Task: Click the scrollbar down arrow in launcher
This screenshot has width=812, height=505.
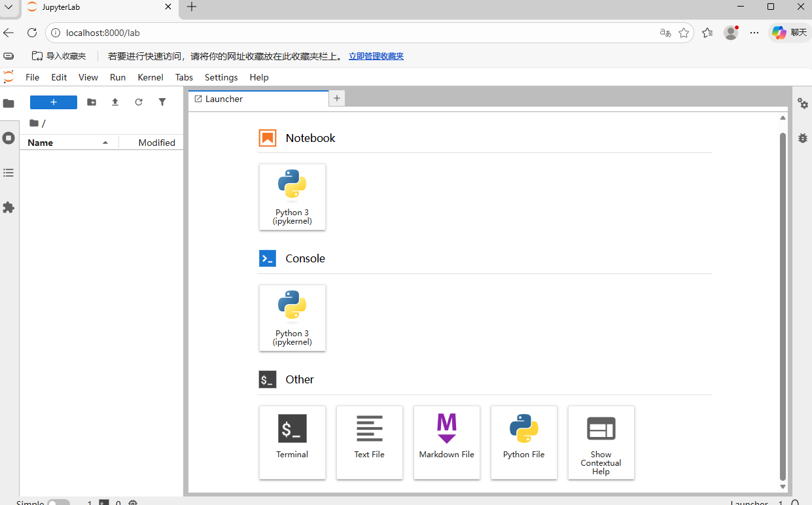Action: 783,487
